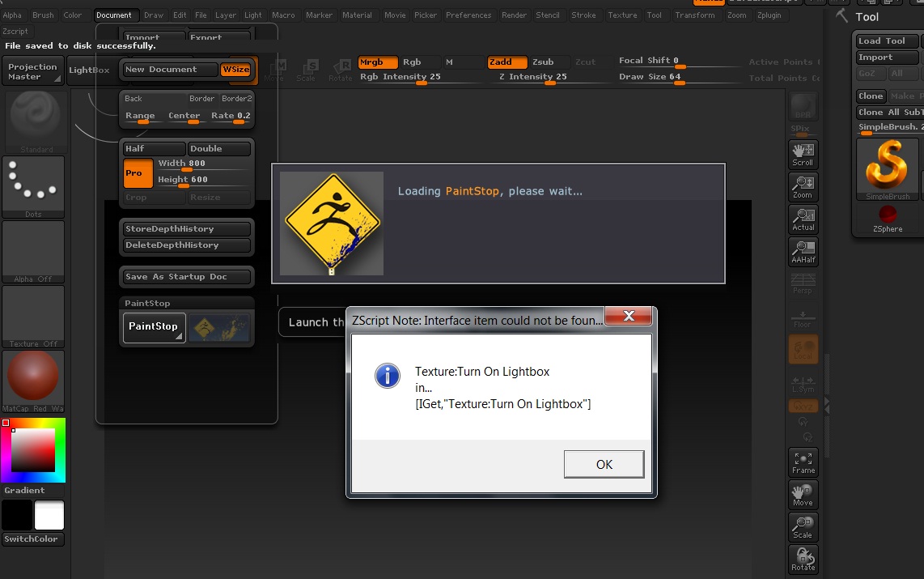Screen dimensions: 924x579
Task: Toggle the Xyz rotation axis button
Action: point(803,407)
